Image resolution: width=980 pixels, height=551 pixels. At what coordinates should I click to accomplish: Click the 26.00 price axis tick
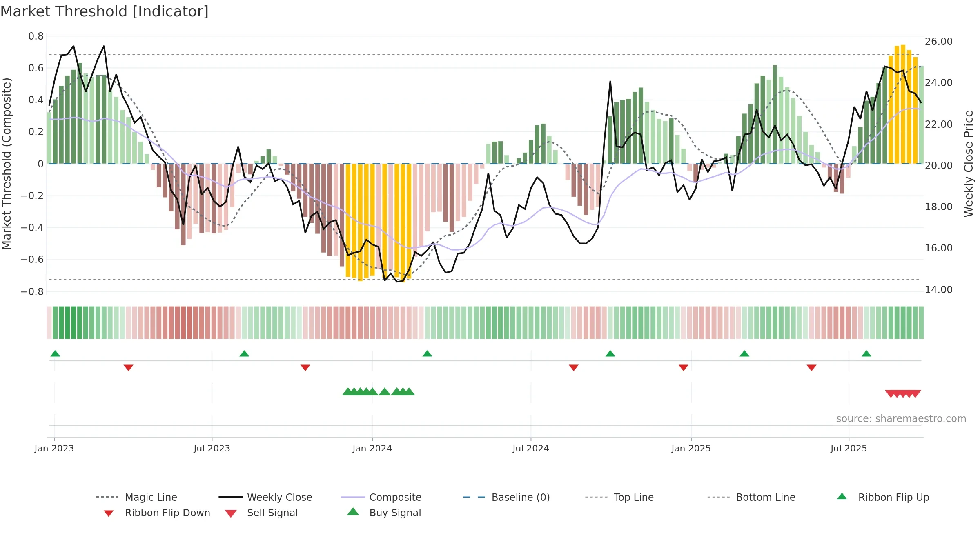938,42
